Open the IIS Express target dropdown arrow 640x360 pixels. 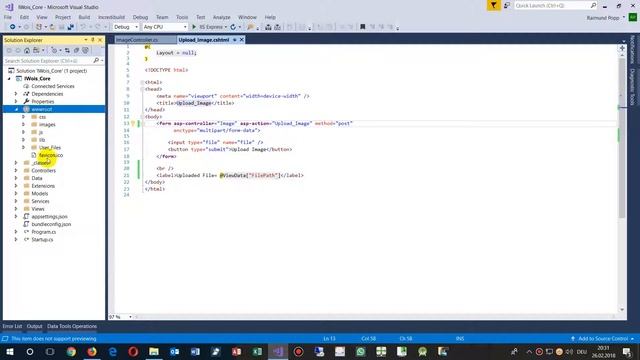coord(226,27)
